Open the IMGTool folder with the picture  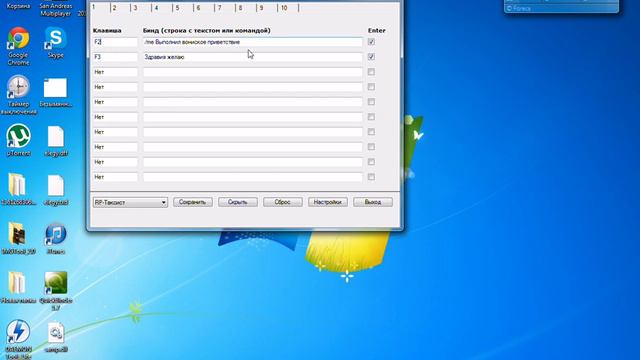18,238
